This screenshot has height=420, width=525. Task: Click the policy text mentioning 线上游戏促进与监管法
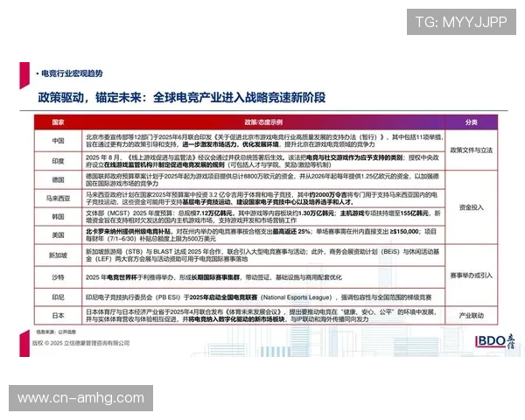pos(262,161)
